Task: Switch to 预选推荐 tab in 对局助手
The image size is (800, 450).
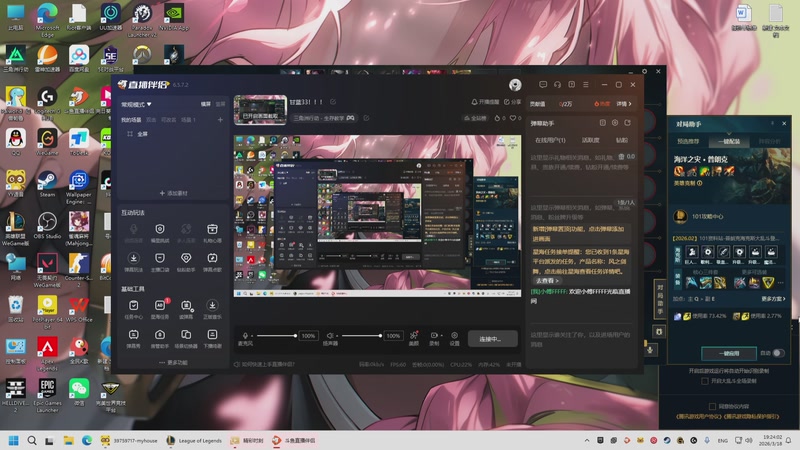Action: tap(688, 141)
